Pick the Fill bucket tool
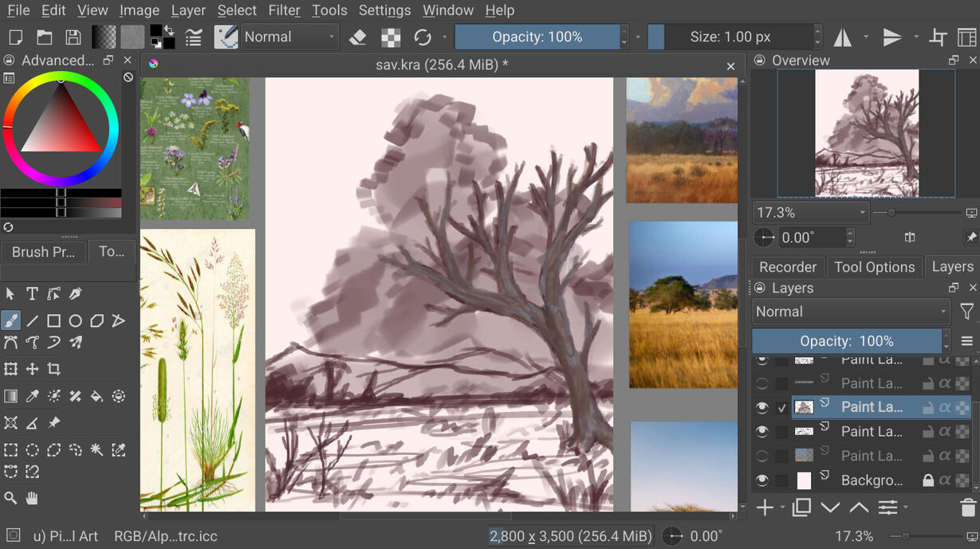The width and height of the screenshot is (980, 549). pos(96,396)
